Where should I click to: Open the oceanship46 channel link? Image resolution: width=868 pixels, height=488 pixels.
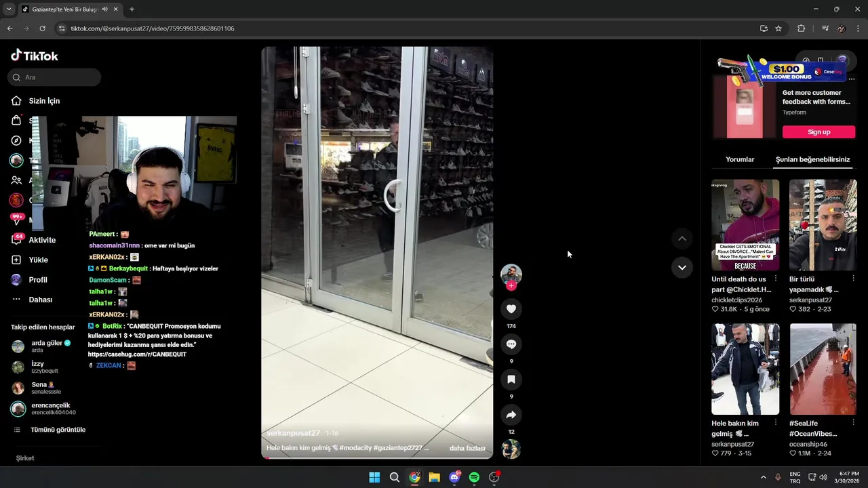[x=808, y=444]
